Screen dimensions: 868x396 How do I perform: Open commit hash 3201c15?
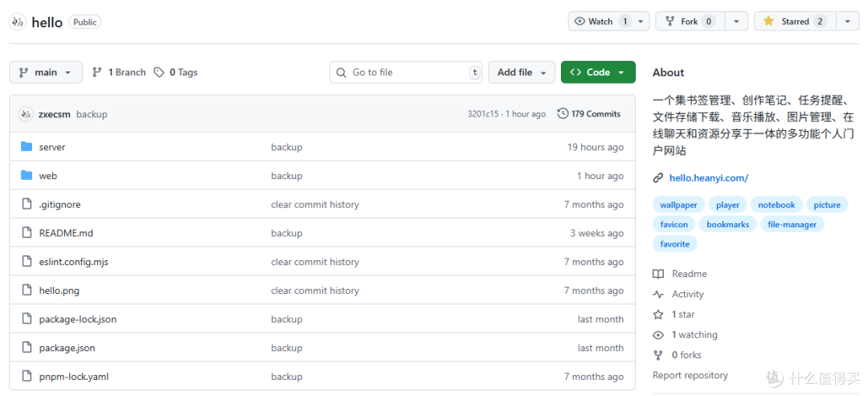(x=483, y=114)
